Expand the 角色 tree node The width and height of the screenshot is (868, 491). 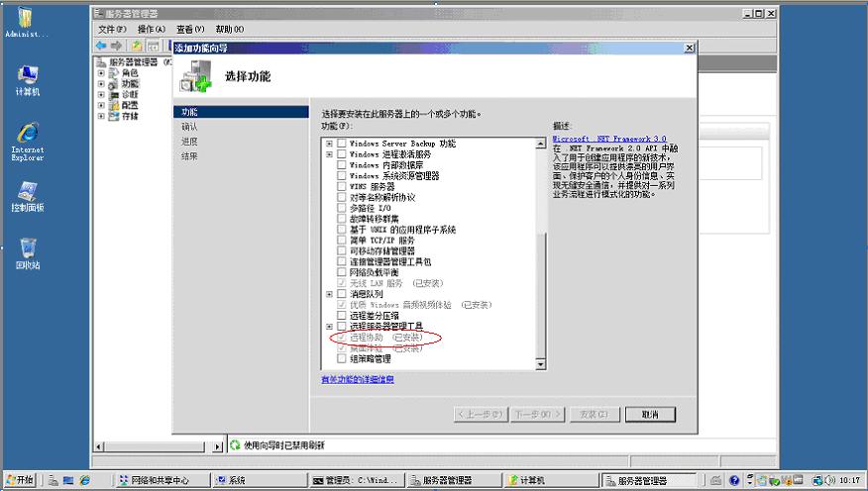(101, 73)
